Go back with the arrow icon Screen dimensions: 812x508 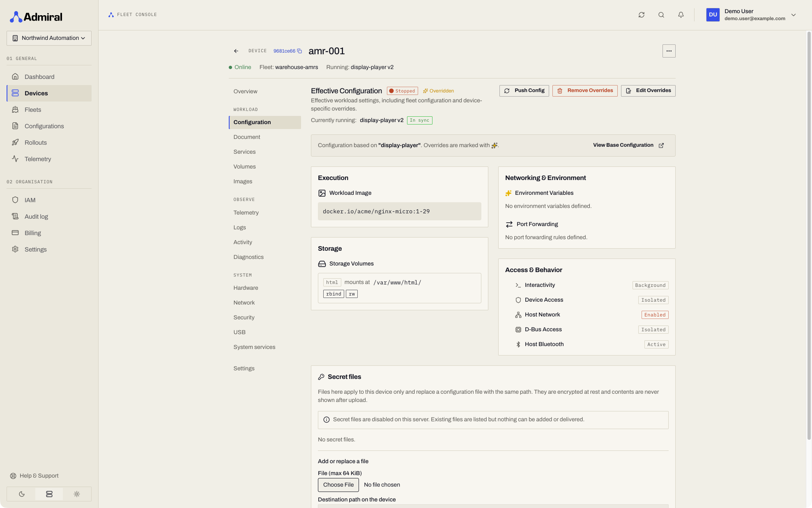coord(236,51)
